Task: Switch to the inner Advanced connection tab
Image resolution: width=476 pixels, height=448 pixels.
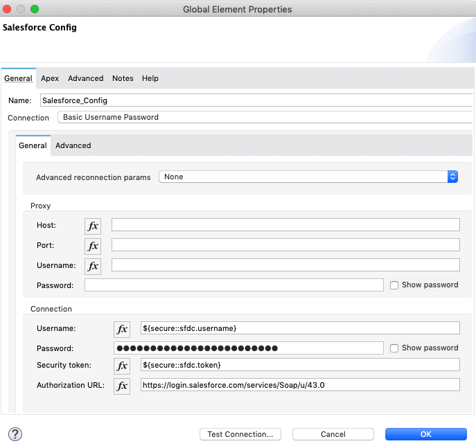Action: point(73,145)
